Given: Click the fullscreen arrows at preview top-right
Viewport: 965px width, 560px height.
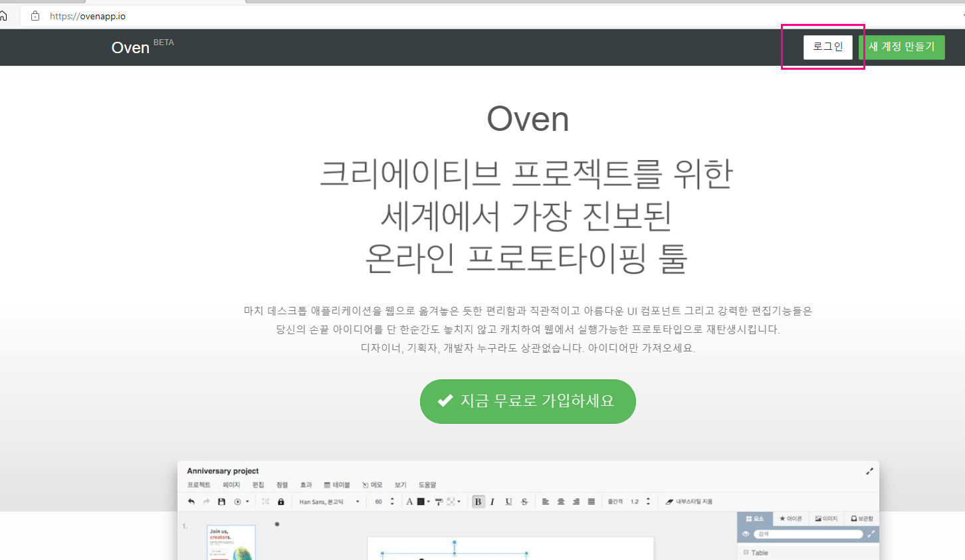Looking at the screenshot, I should click(869, 471).
